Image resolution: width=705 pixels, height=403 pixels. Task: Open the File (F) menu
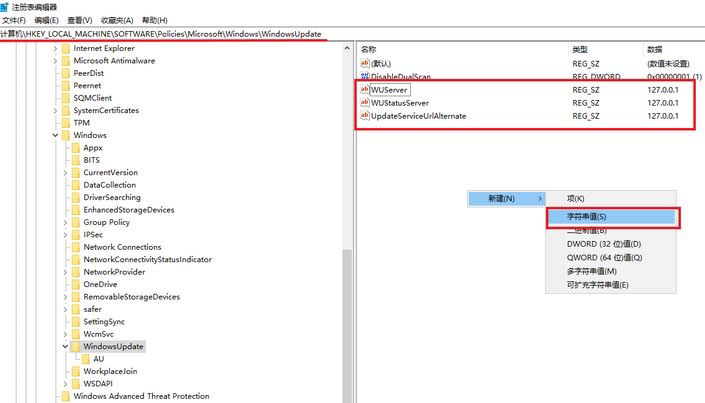[x=13, y=20]
